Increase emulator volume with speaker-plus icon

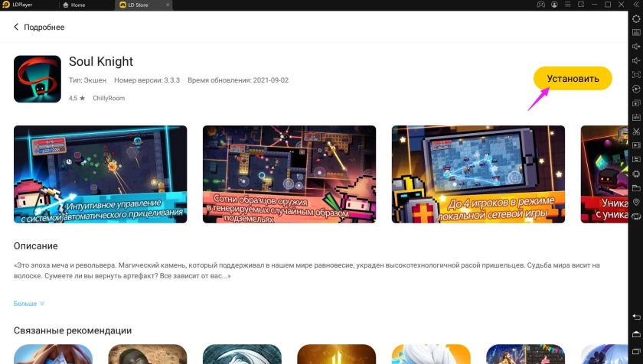pyautogui.click(x=636, y=47)
